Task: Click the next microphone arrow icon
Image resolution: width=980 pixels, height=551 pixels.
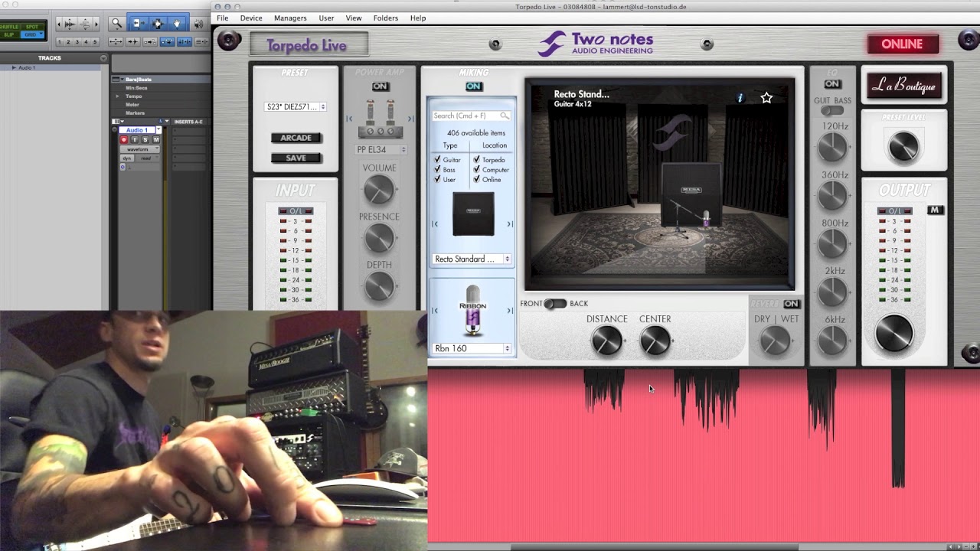Action: [x=510, y=310]
